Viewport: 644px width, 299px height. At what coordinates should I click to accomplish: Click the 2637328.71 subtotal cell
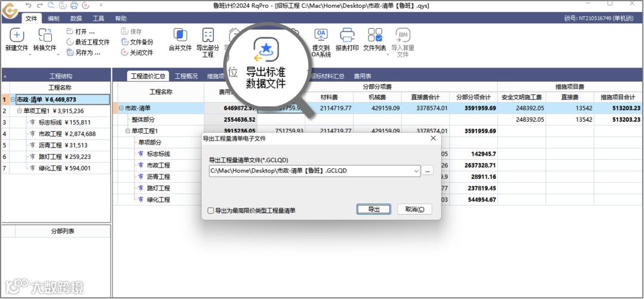click(x=473, y=165)
